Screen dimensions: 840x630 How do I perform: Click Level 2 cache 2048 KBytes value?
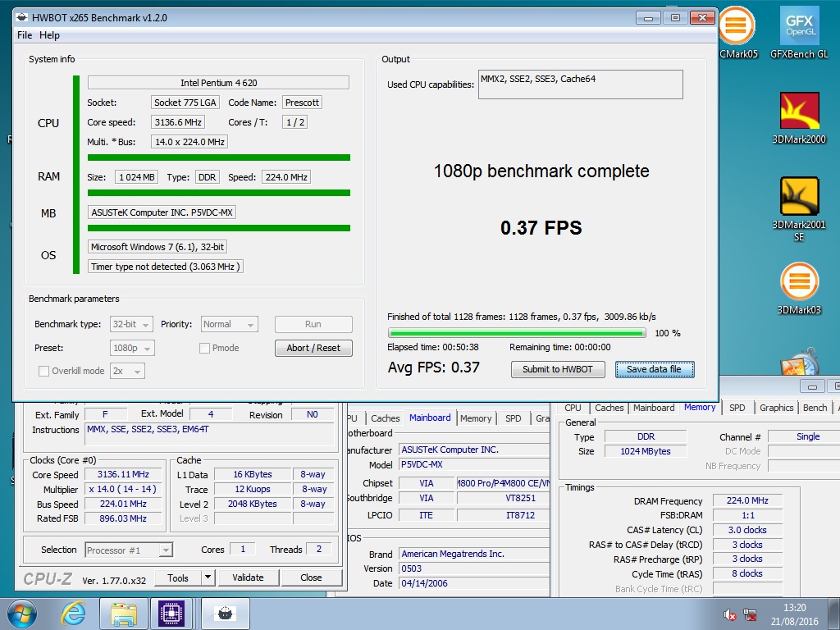tap(253, 504)
